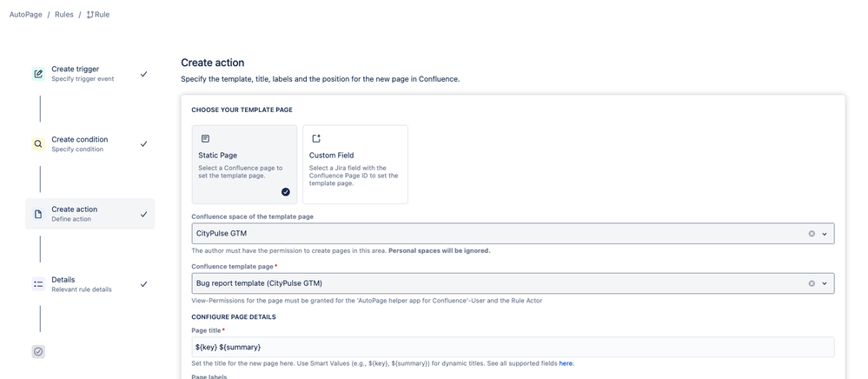Viewport: 868px width, 379px height.
Task: Click into the Page title input field
Action: pyautogui.click(x=513, y=347)
